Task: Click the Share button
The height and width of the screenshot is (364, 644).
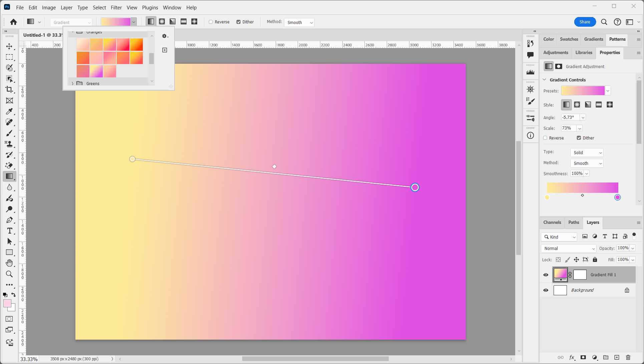Action: click(x=585, y=22)
